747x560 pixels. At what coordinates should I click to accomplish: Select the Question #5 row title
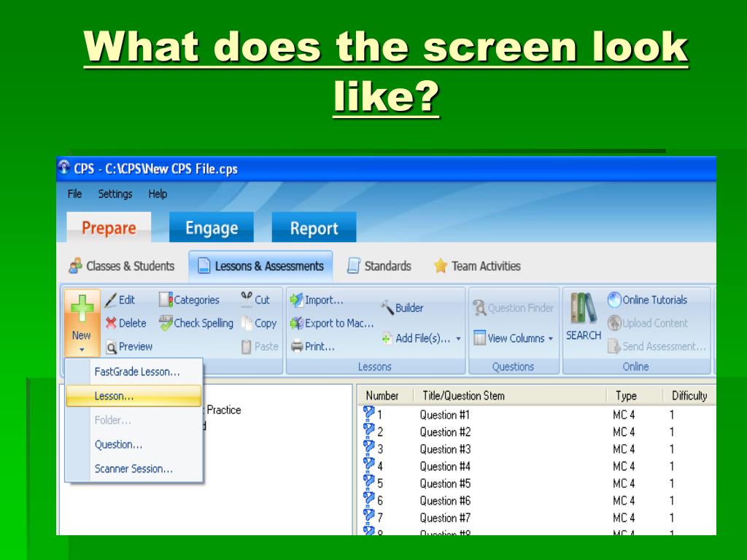coord(445,483)
